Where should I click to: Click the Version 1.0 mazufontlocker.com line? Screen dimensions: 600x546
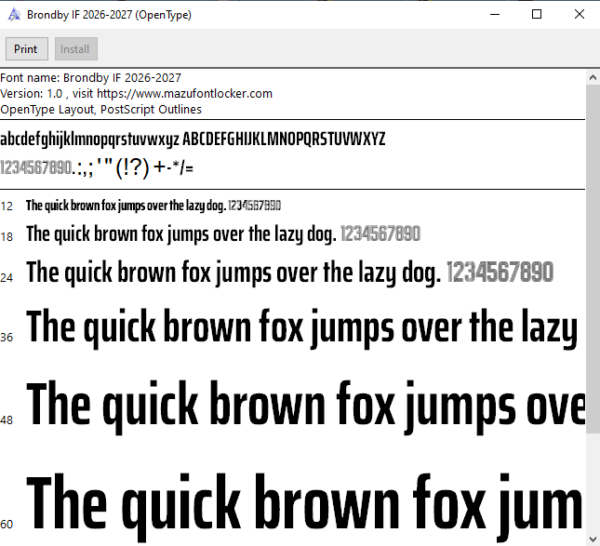(136, 94)
